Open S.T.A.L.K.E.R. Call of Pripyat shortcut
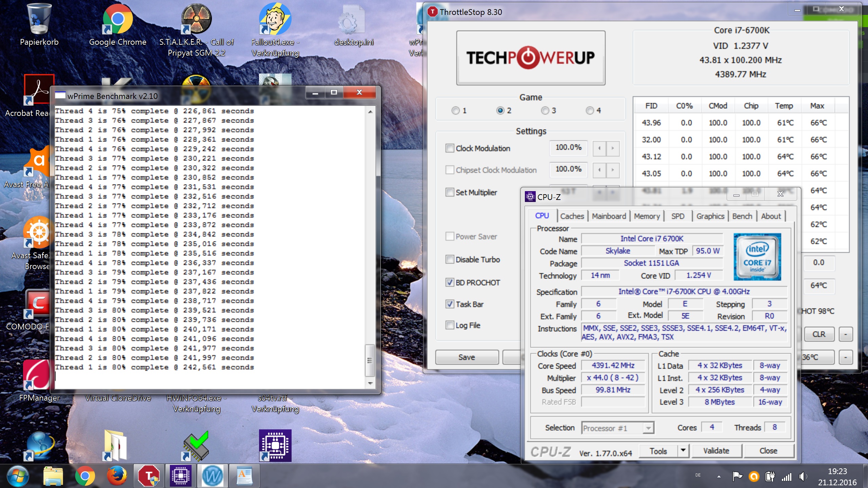 point(196,30)
